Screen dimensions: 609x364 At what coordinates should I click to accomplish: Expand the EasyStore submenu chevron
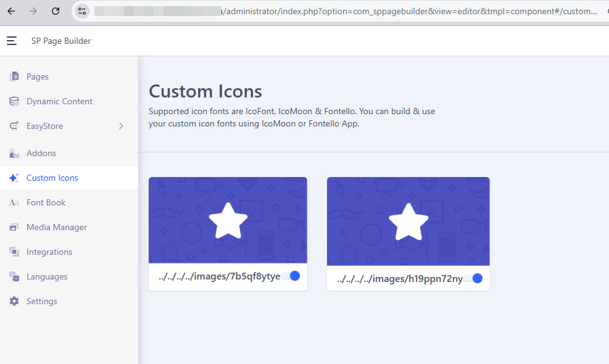click(x=121, y=126)
